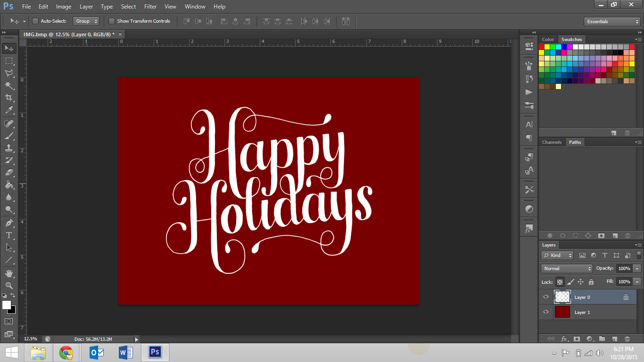The height and width of the screenshot is (362, 644).
Task: Switch to the Color tab
Action: tap(548, 40)
